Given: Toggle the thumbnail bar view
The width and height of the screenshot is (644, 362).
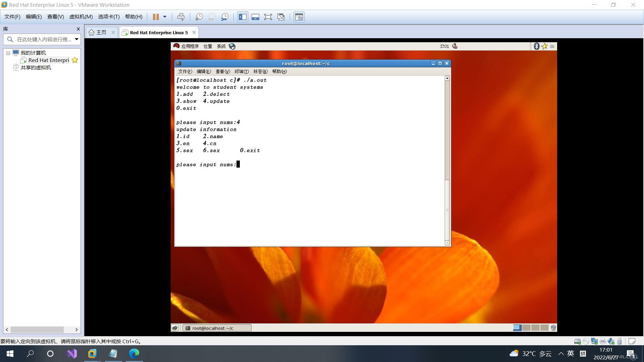Looking at the screenshot, I should (255, 17).
